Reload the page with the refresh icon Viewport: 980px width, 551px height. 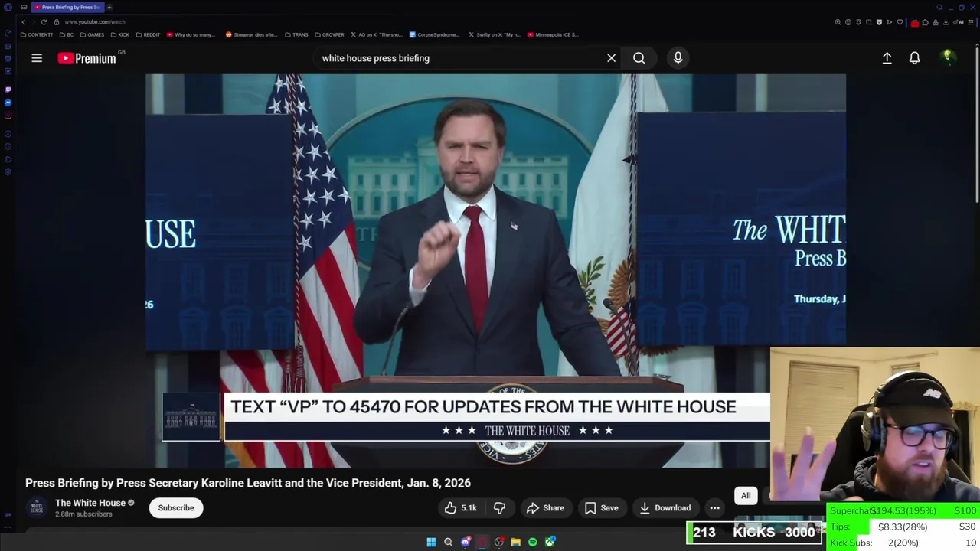(44, 22)
